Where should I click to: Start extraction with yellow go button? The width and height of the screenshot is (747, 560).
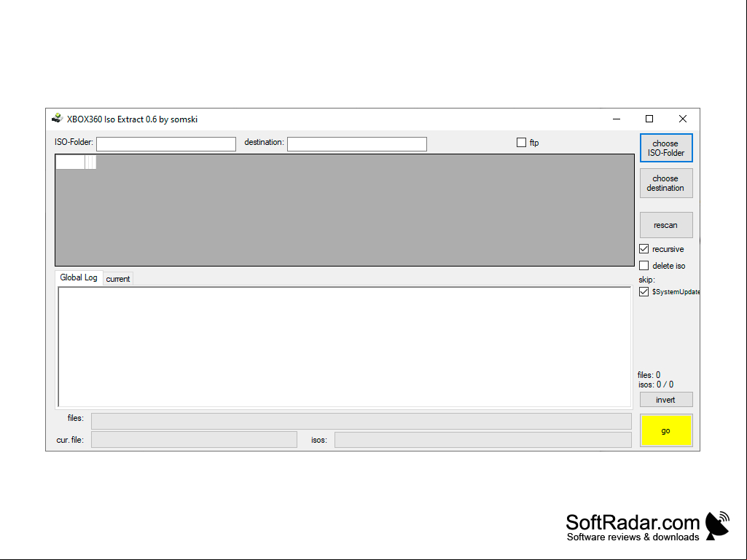(x=666, y=430)
